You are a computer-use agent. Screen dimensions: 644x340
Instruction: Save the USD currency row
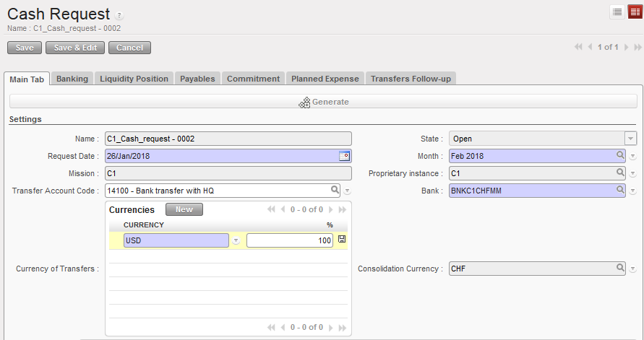tap(342, 240)
